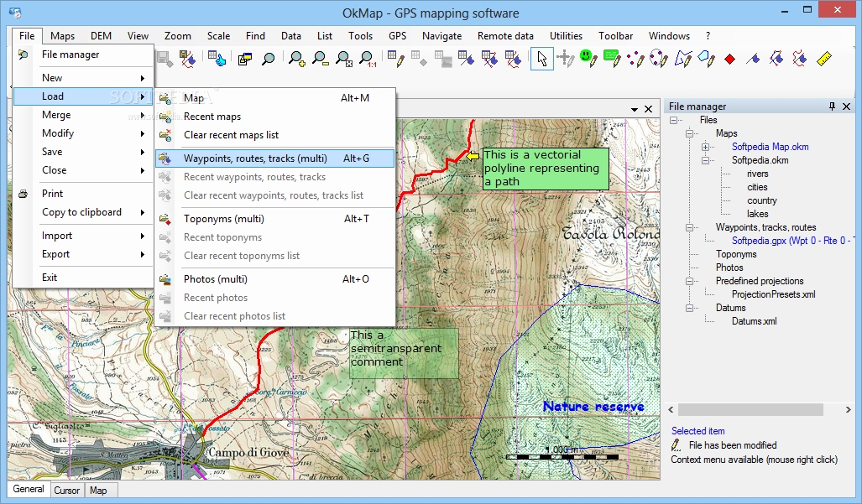The image size is (862, 504).
Task: Select the arrow pointer tool
Action: [542, 59]
